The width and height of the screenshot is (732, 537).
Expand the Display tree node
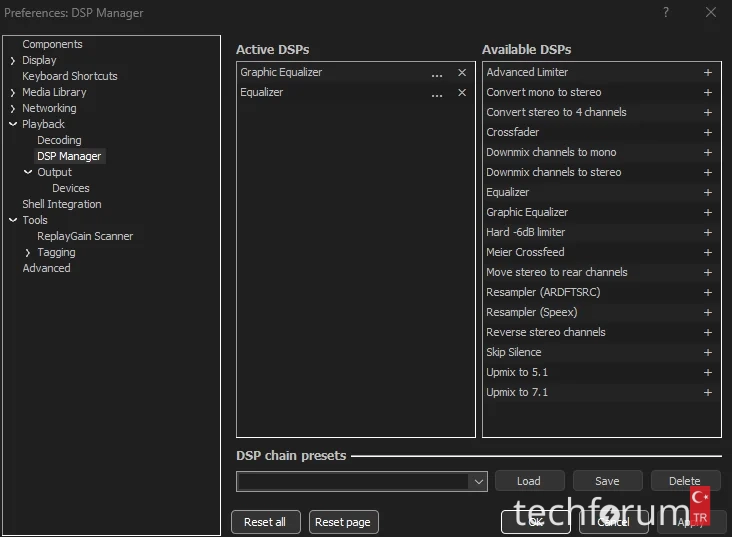pyautogui.click(x=13, y=61)
